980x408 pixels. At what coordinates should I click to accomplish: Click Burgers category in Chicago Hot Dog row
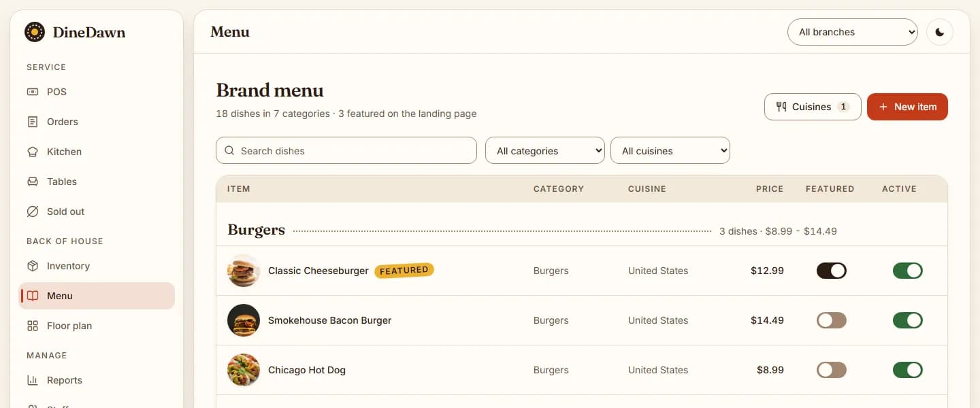(551, 370)
